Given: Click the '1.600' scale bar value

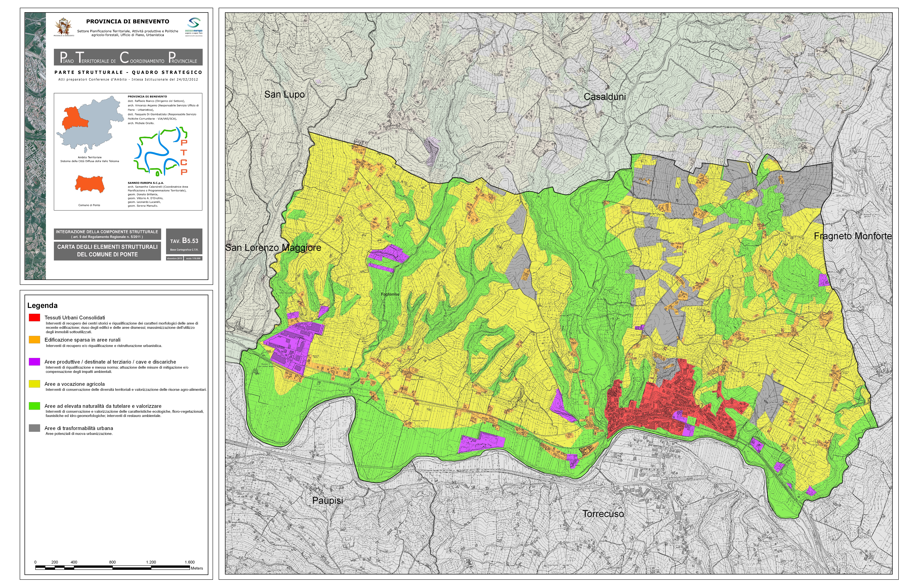Looking at the screenshot, I should coord(190,562).
